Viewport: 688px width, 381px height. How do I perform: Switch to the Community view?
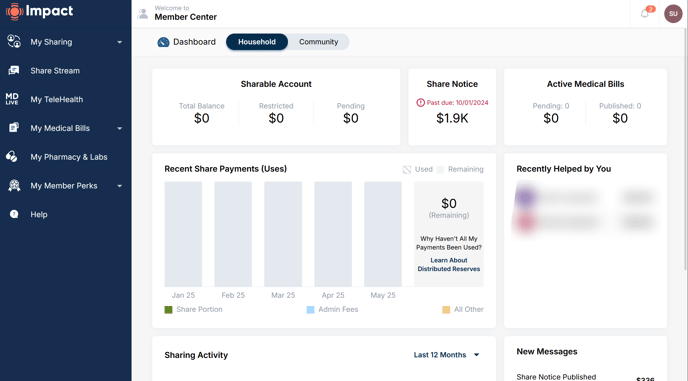(319, 42)
